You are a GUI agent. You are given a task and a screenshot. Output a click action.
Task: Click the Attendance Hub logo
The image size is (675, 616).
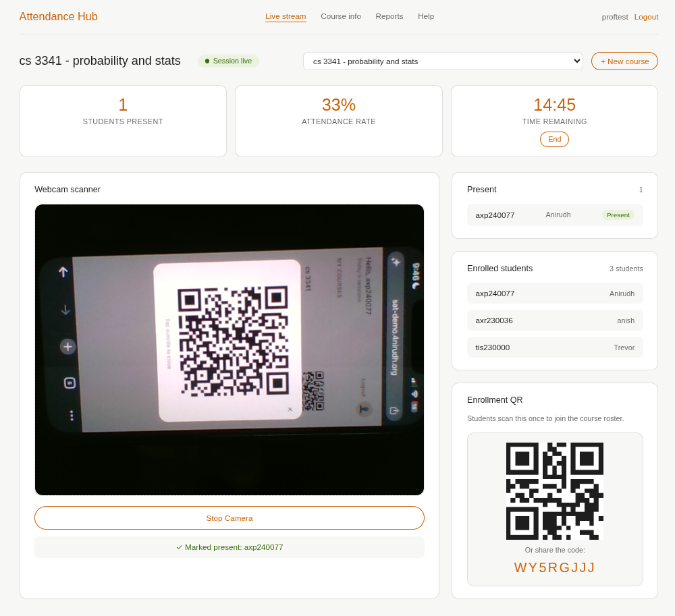[59, 16]
